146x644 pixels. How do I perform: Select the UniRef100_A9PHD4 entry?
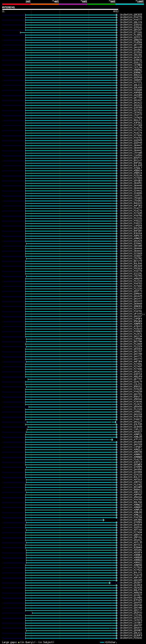[131, 93]
